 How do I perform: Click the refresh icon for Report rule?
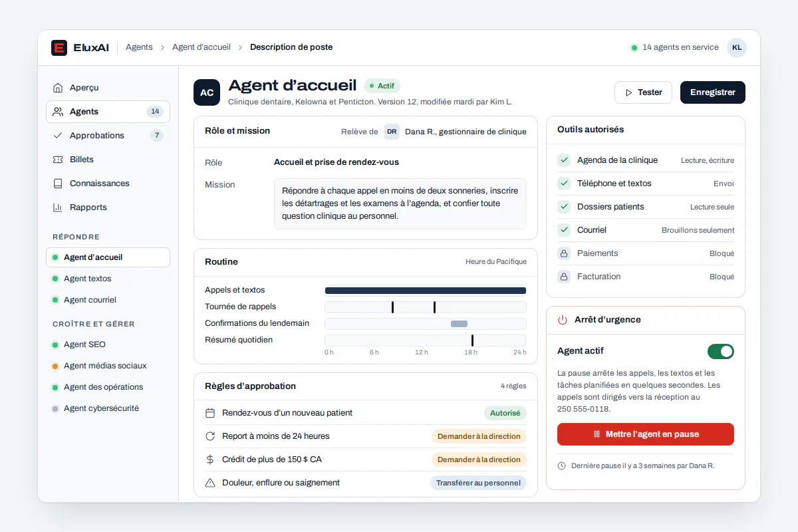210,436
